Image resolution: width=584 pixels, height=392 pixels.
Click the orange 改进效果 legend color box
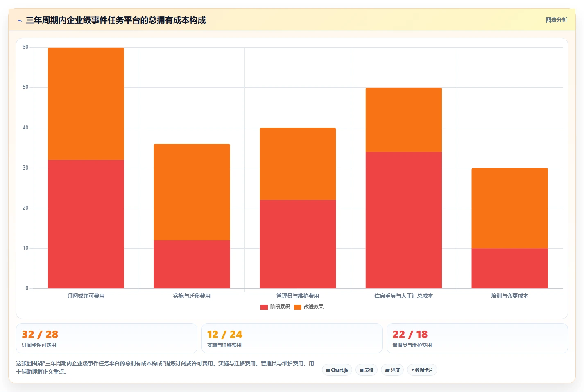pos(298,307)
